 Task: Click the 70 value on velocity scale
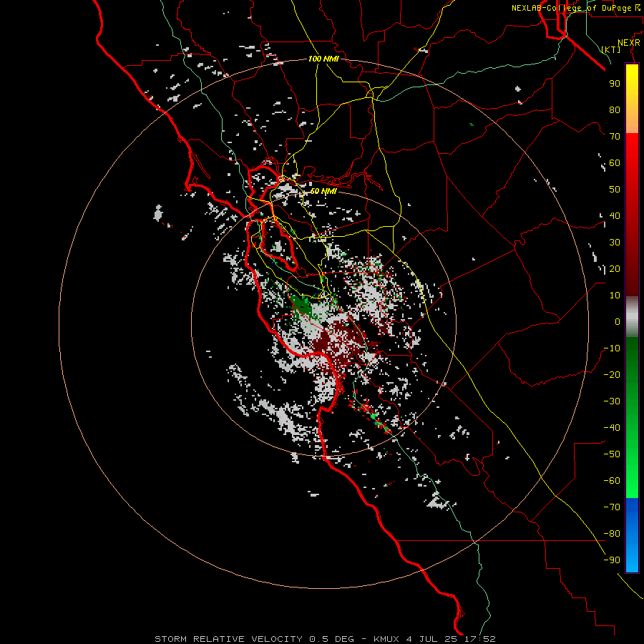615,137
